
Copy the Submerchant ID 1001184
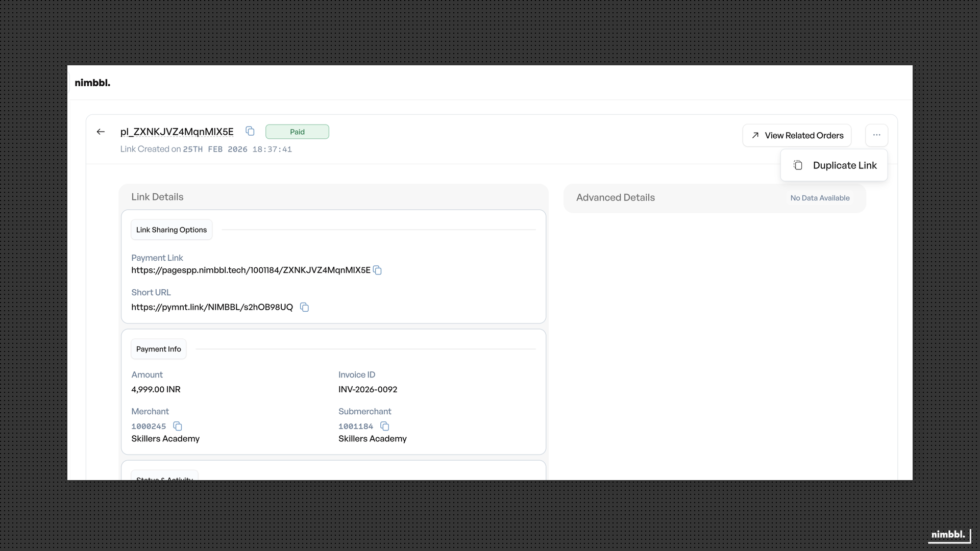pyautogui.click(x=385, y=426)
